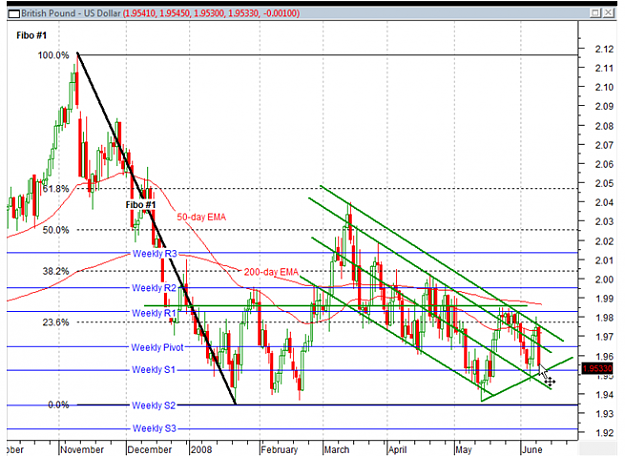The image size is (625, 456).
Task: Click the 2008 label on time axis
Action: point(201,450)
